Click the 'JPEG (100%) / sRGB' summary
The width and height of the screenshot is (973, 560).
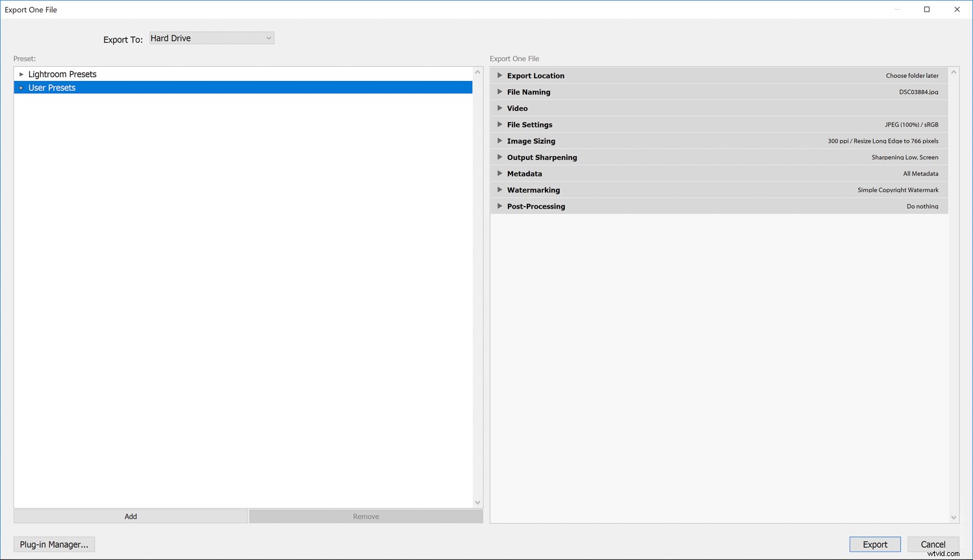click(x=911, y=124)
